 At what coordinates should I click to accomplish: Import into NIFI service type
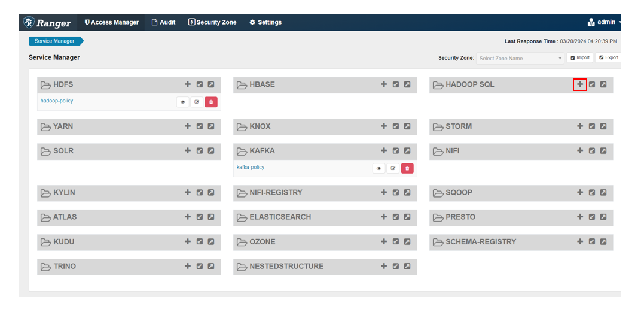592,151
